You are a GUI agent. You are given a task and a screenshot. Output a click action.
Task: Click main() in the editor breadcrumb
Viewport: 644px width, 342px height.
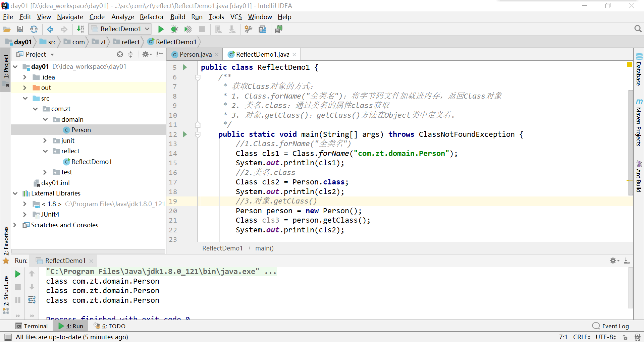click(x=264, y=248)
